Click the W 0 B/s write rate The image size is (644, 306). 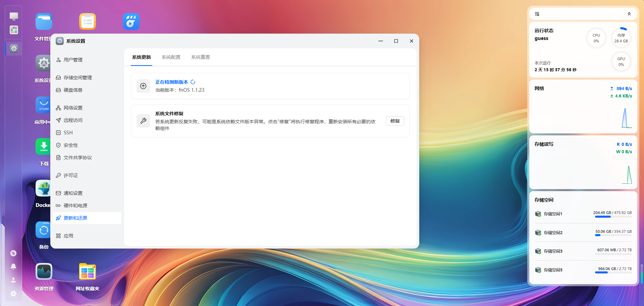[x=624, y=152]
